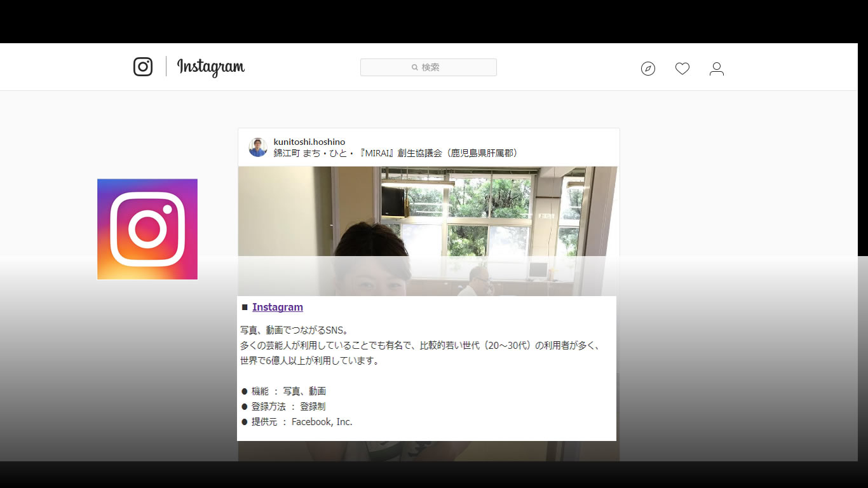Open the Explore compass icon
Image resolution: width=868 pixels, height=488 pixels.
point(648,69)
